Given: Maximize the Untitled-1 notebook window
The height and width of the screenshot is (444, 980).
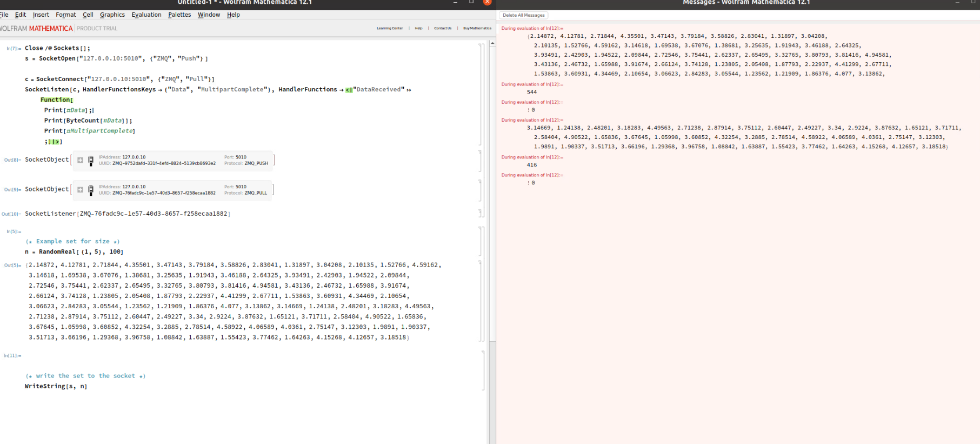Looking at the screenshot, I should [x=471, y=2].
